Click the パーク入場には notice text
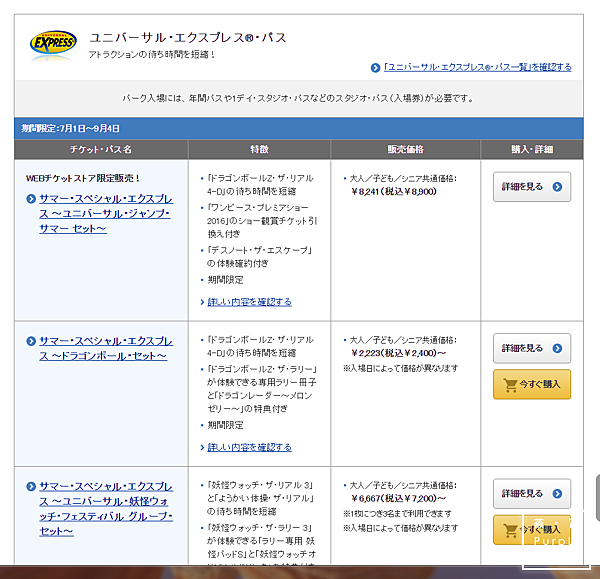The height and width of the screenshot is (579, 600). [298, 98]
